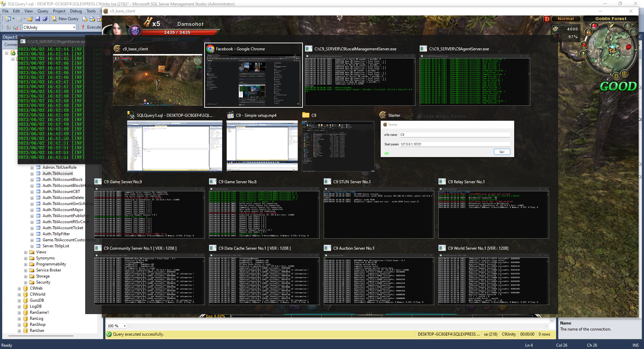Switch to C9 Auction Server No.1 thumbnail
This screenshot has height=349, width=644.
[x=379, y=279]
